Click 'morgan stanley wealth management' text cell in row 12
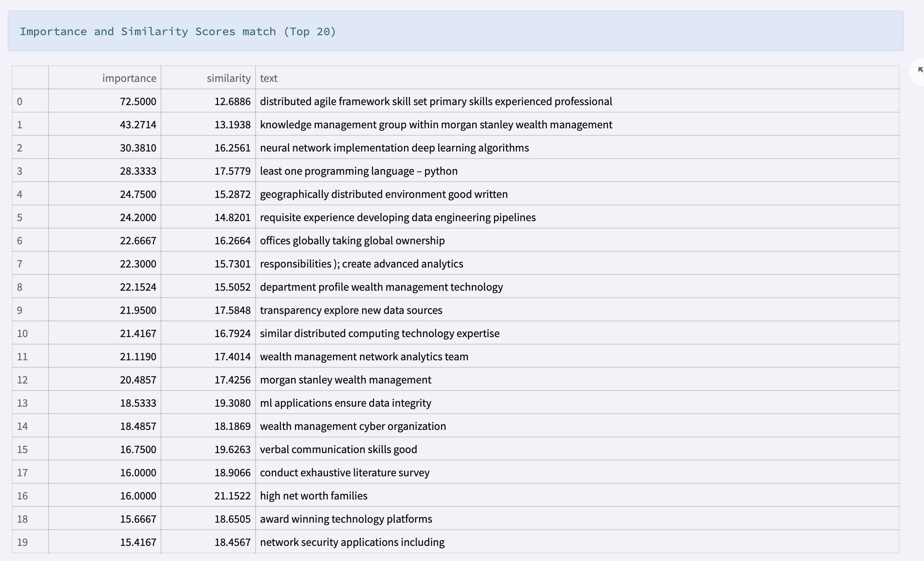The height and width of the screenshot is (561, 924). 345,380
